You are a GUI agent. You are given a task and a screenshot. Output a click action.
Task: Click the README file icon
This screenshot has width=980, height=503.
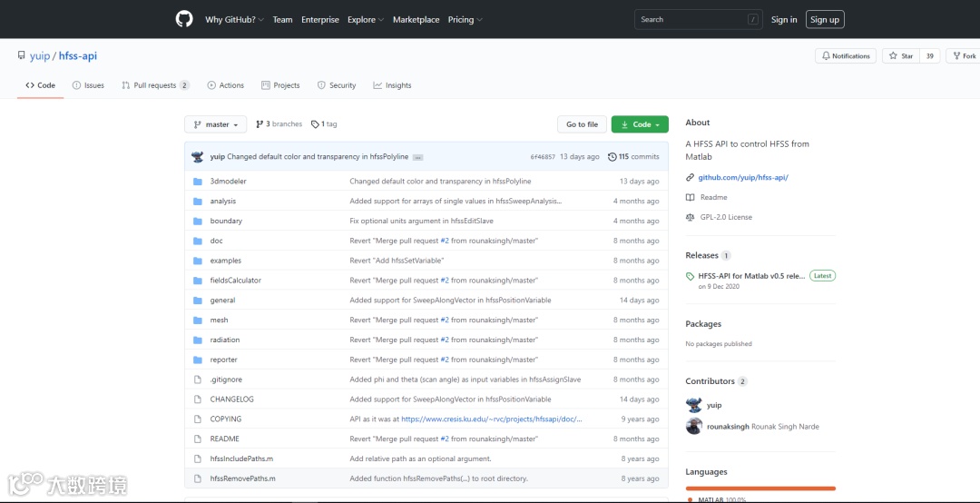tap(198, 439)
